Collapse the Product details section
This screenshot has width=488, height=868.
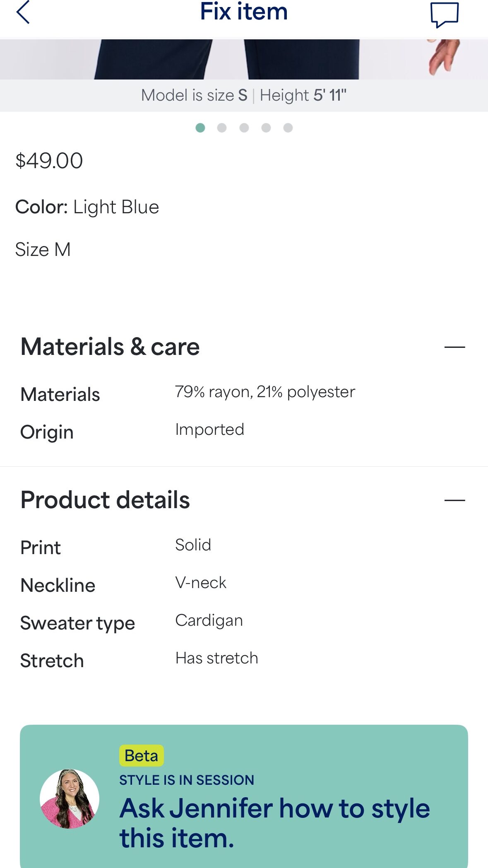pos(454,500)
